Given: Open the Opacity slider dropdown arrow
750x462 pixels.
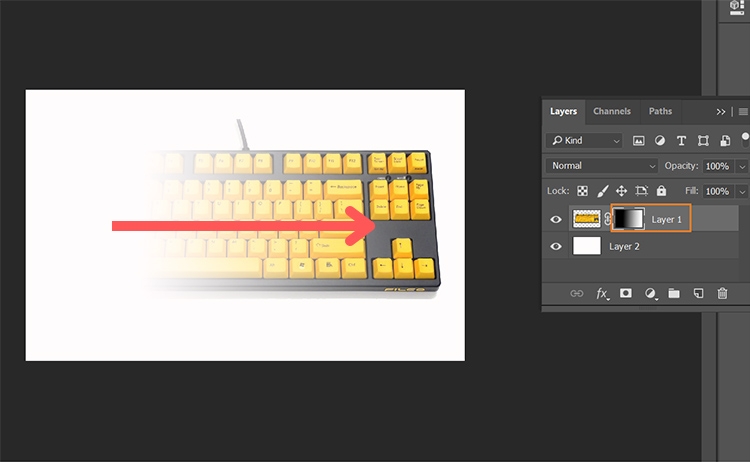Looking at the screenshot, I should pos(741,165).
